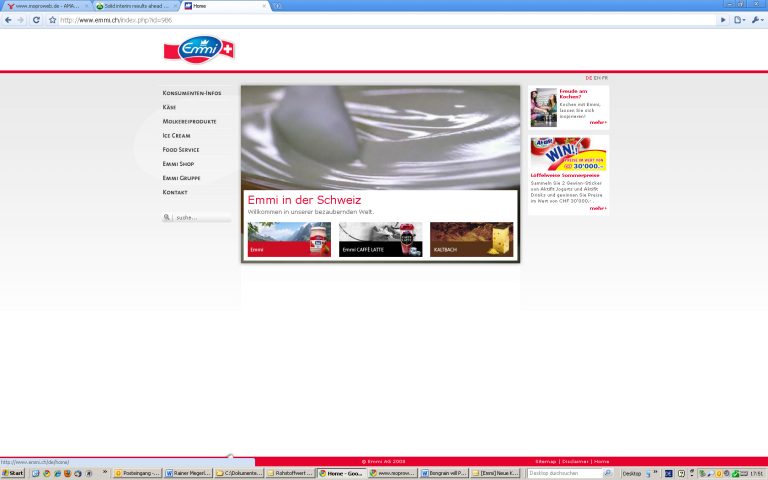The height and width of the screenshot is (480, 768).
Task: Open the Food Service menu item
Action: [x=181, y=150]
